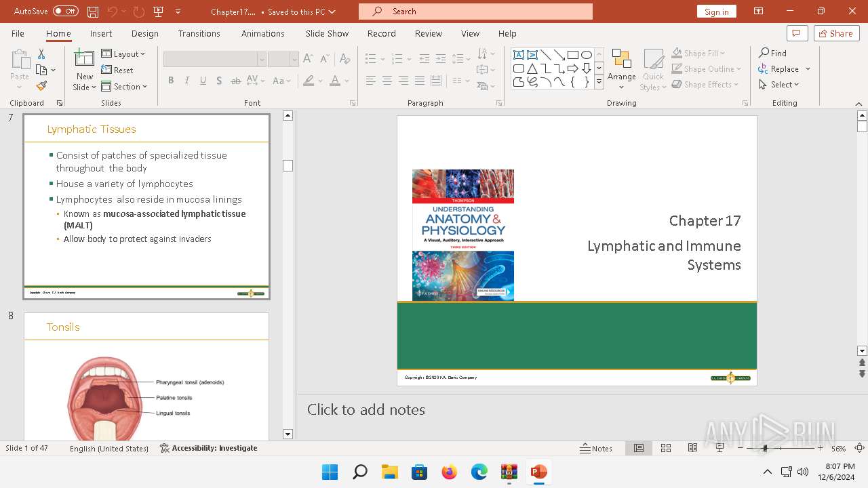Select the oval shape
This screenshot has width=868, height=488.
[587, 55]
